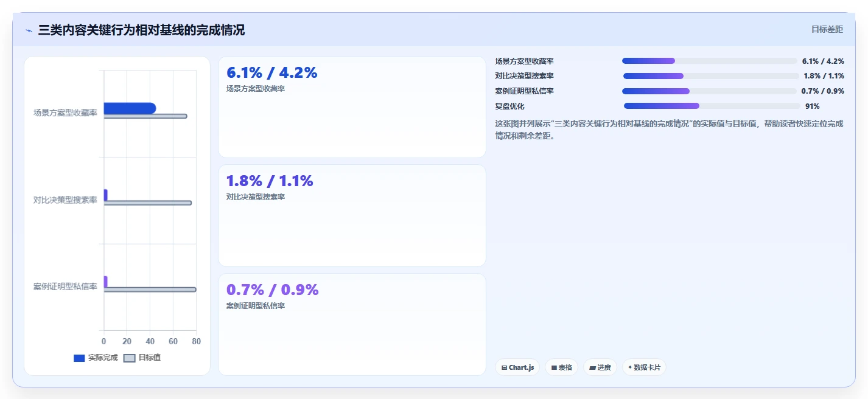The width and height of the screenshot is (868, 399).
Task: Select the 0.7% / 0.9% card value
Action: pos(273,290)
